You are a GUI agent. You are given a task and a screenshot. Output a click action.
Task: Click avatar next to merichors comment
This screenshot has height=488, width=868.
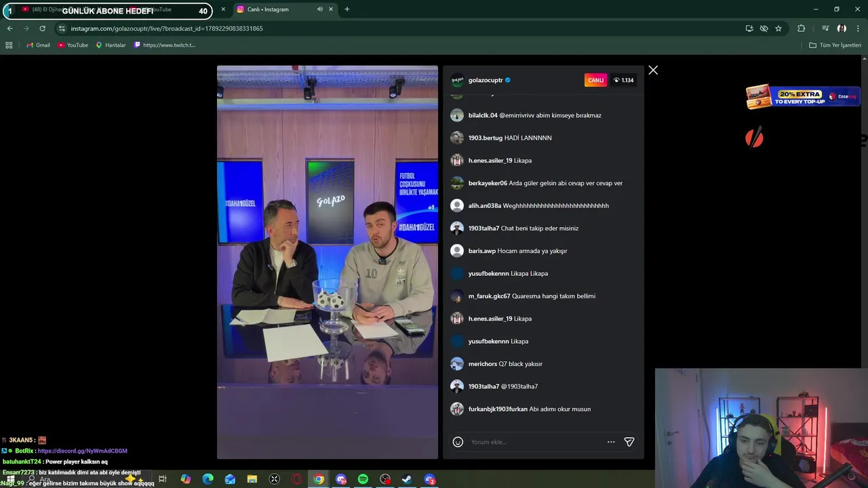tap(457, 364)
